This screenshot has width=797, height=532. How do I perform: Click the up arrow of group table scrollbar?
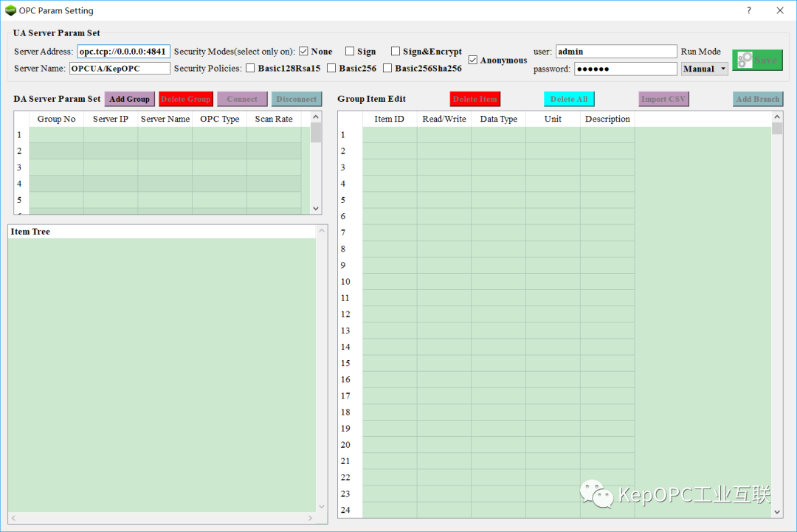[316, 117]
